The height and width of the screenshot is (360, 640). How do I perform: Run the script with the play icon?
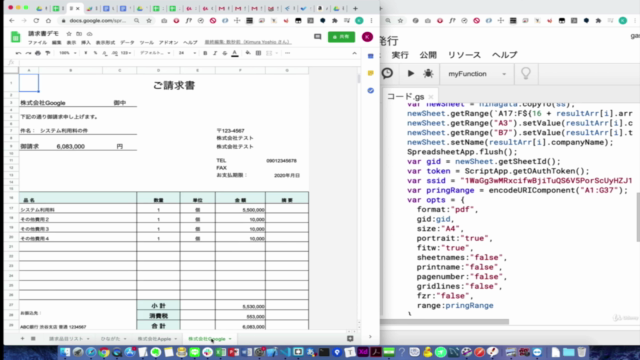coord(411,73)
